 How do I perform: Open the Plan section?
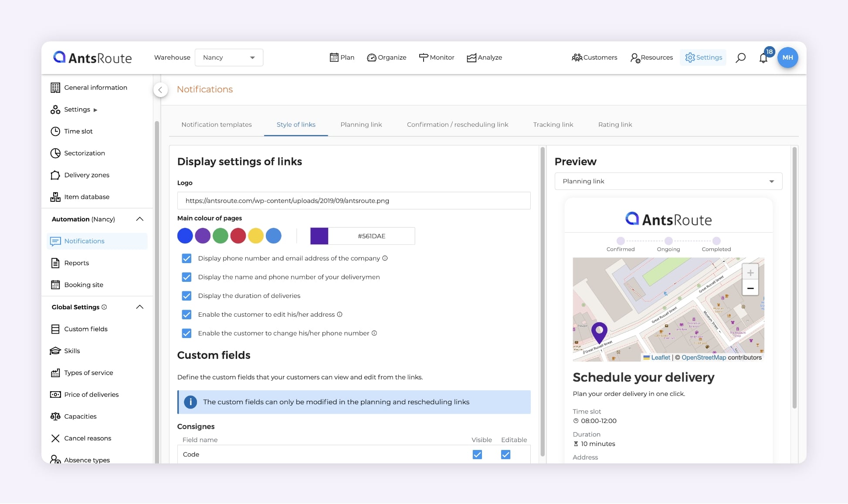tap(342, 57)
